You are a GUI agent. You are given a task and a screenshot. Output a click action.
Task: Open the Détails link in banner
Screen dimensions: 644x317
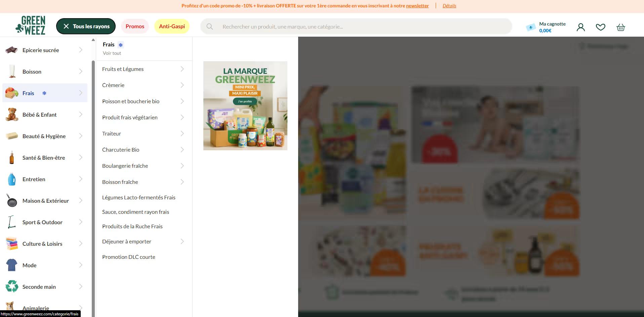[449, 6]
